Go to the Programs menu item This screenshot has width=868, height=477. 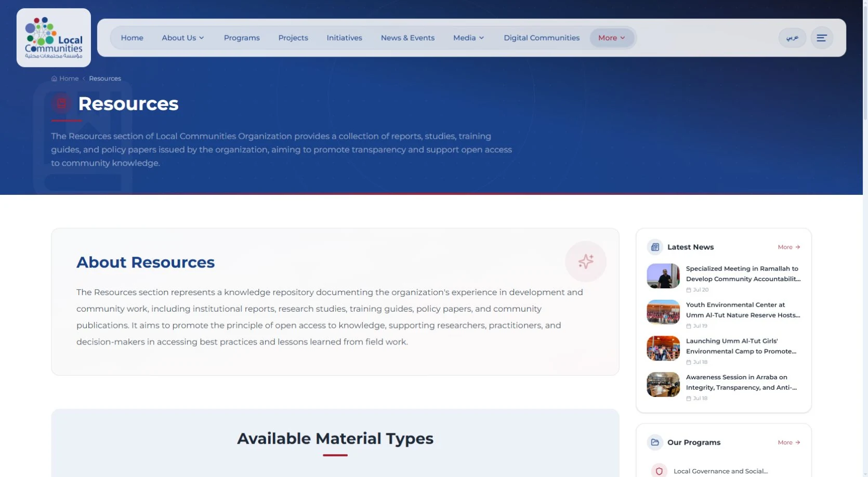tap(242, 38)
